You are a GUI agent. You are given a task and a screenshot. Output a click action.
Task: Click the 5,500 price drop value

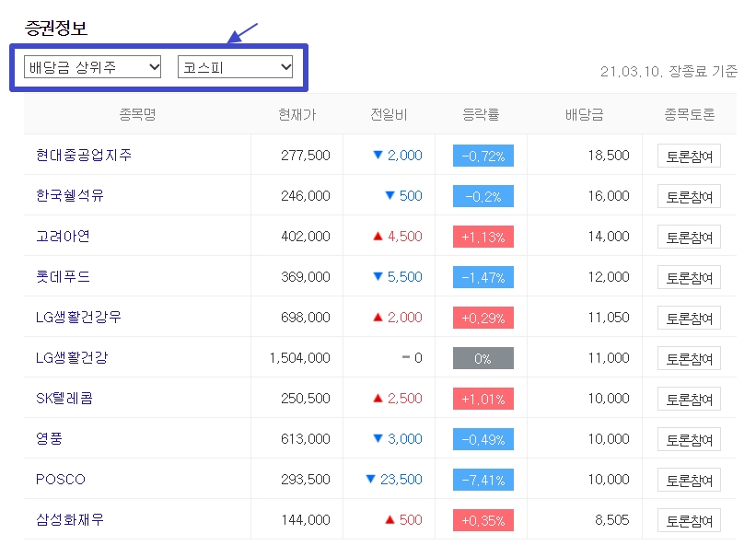click(405, 277)
